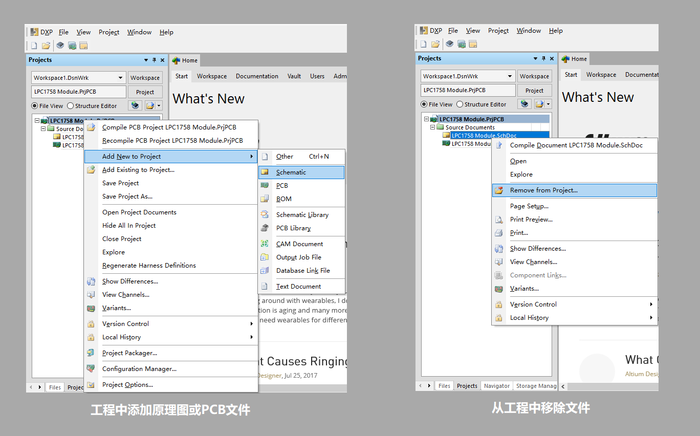Open Documentation tab in left Home page
This screenshot has height=436, width=700.
pos(257,76)
